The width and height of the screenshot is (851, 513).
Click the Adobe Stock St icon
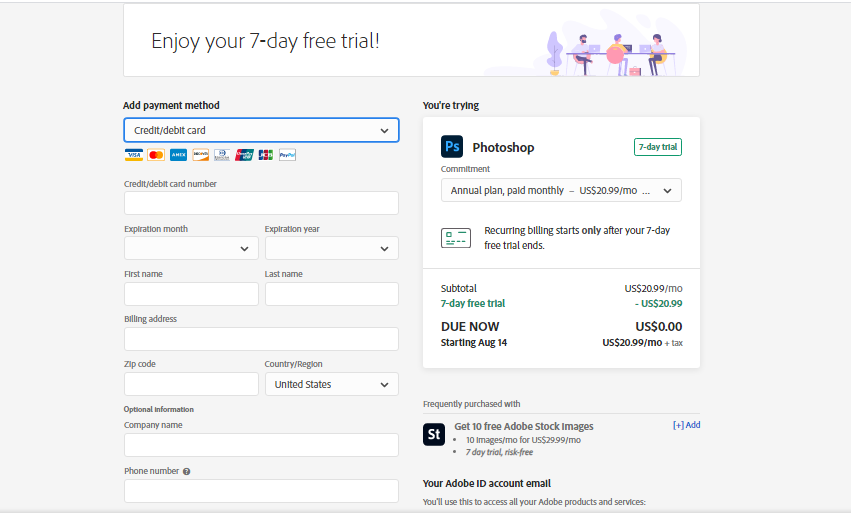434,434
